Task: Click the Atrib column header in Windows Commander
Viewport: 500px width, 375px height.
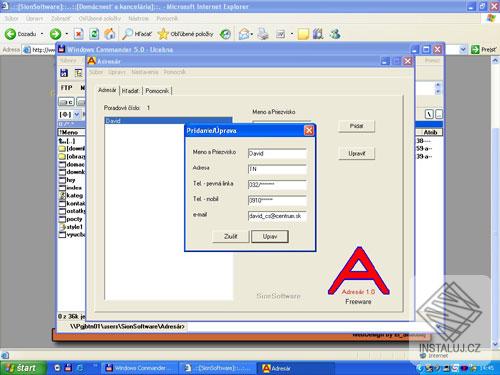Action: coord(430,132)
